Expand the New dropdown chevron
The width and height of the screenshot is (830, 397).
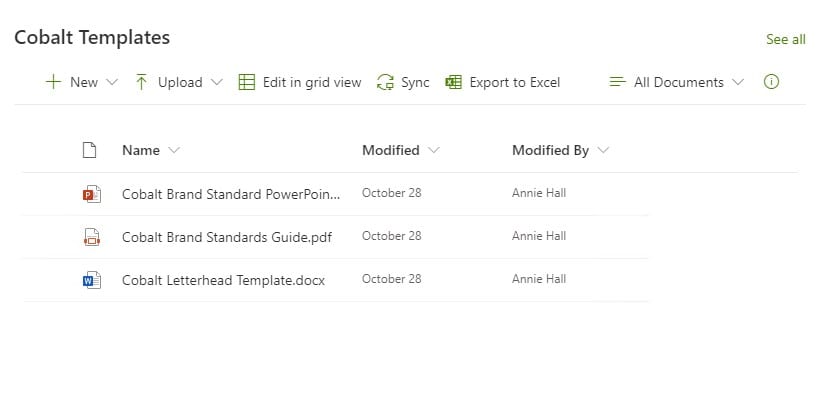point(112,82)
